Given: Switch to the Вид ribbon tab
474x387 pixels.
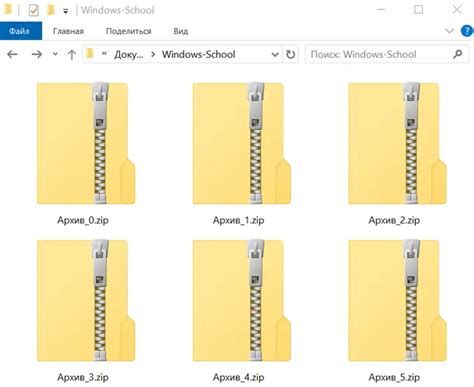Looking at the screenshot, I should [181, 31].
